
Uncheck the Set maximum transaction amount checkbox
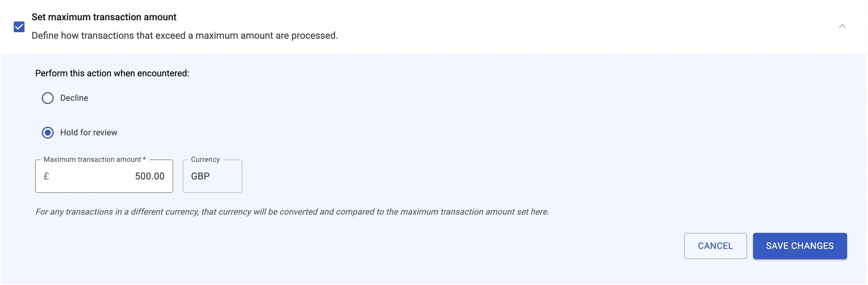click(x=19, y=27)
